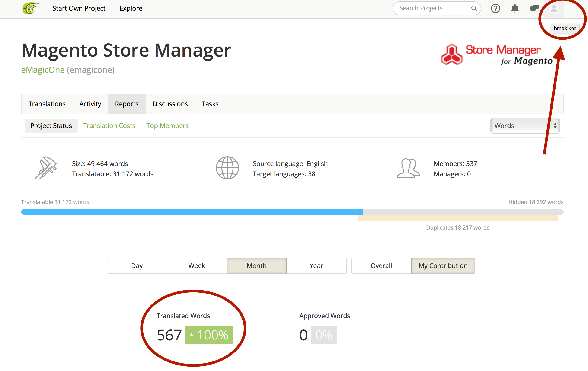
Task: Switch to the Activity tab
Action: point(90,104)
